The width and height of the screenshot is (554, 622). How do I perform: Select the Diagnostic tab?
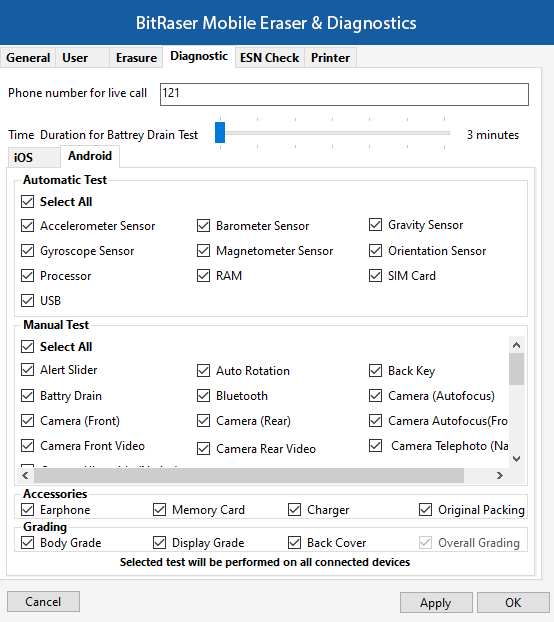[199, 56]
